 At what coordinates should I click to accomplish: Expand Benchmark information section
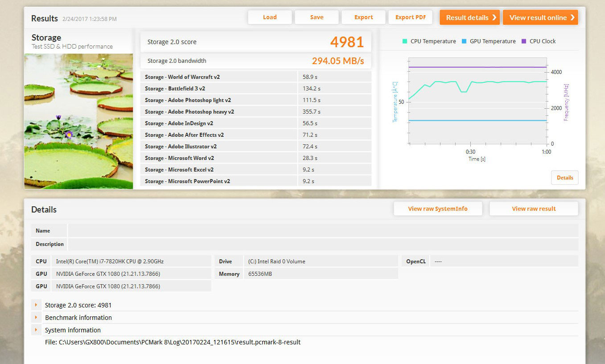pyautogui.click(x=36, y=318)
